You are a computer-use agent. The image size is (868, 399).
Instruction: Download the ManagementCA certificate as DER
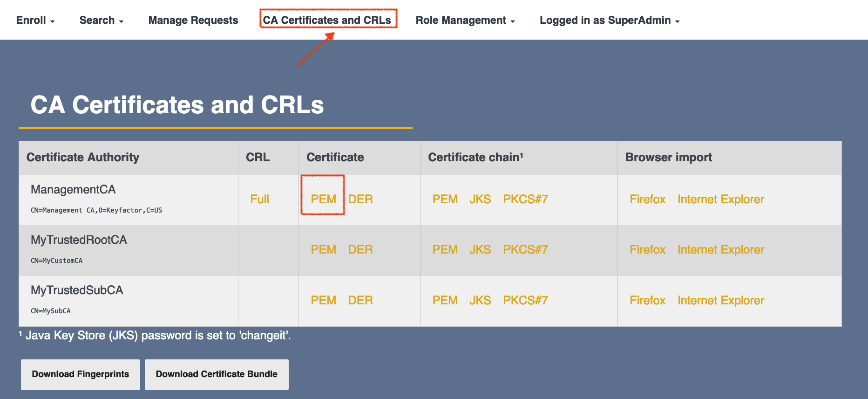pyautogui.click(x=360, y=199)
